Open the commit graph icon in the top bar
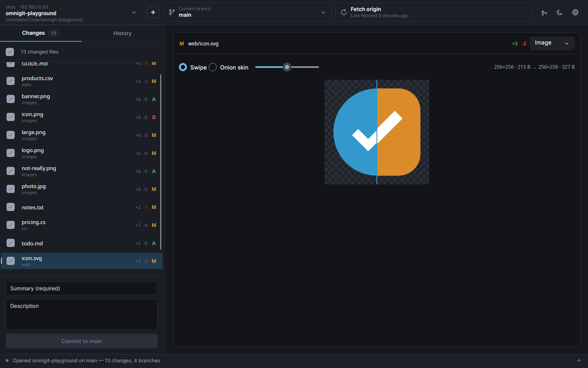This screenshot has width=588, height=368. (x=544, y=13)
